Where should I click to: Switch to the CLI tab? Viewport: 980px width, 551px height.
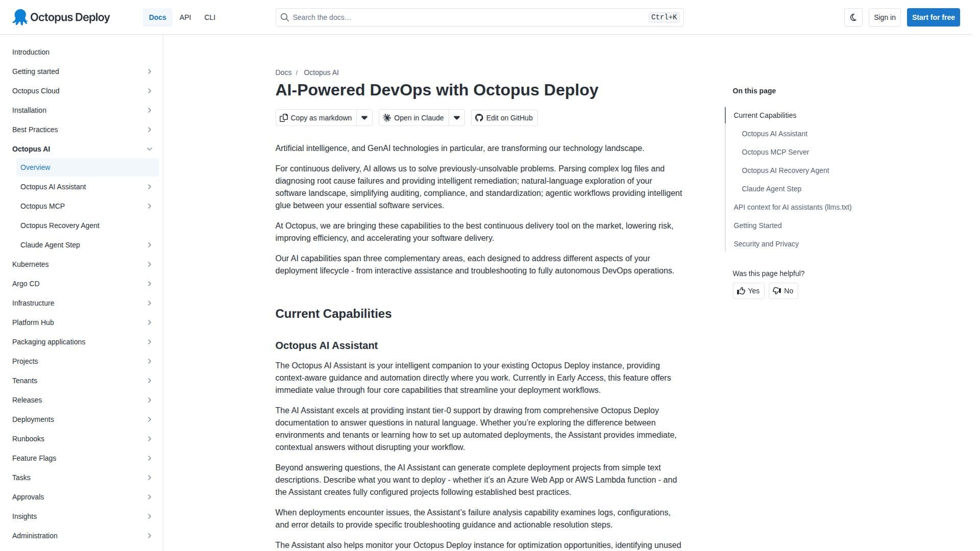[210, 17]
